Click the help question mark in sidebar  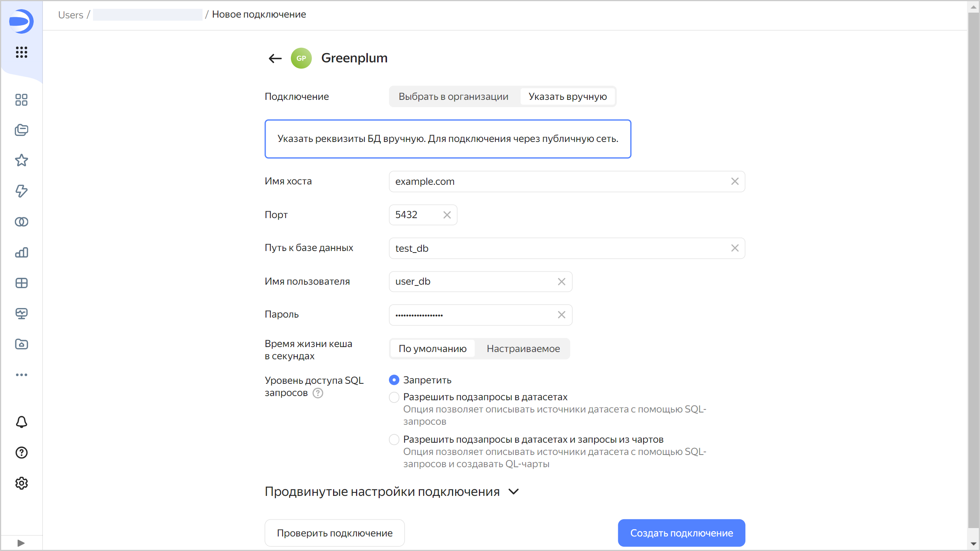click(21, 453)
